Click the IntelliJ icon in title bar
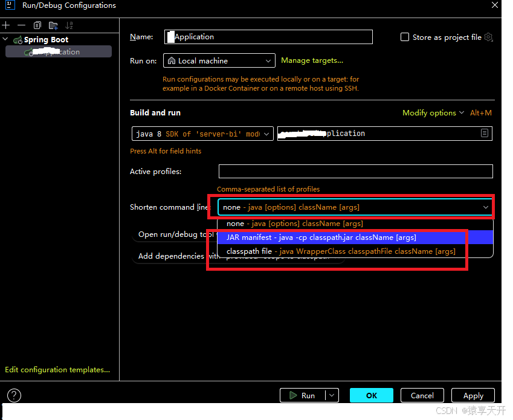 click(10, 5)
